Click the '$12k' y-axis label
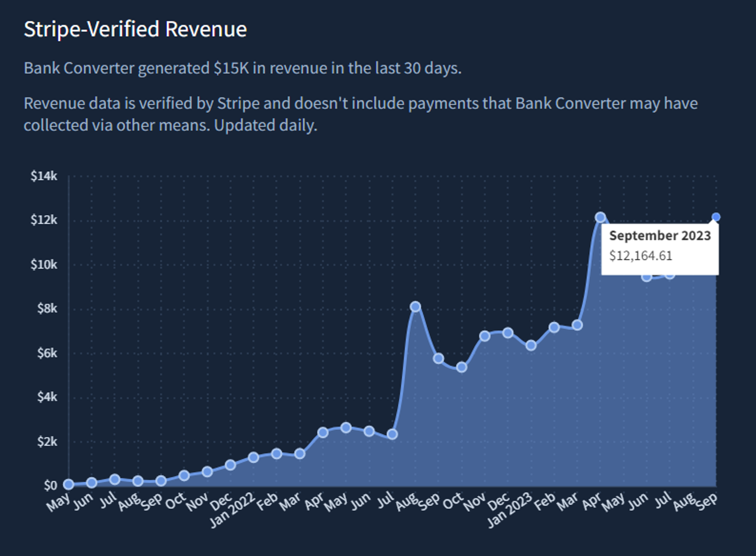This screenshot has height=556, width=756. point(44,220)
